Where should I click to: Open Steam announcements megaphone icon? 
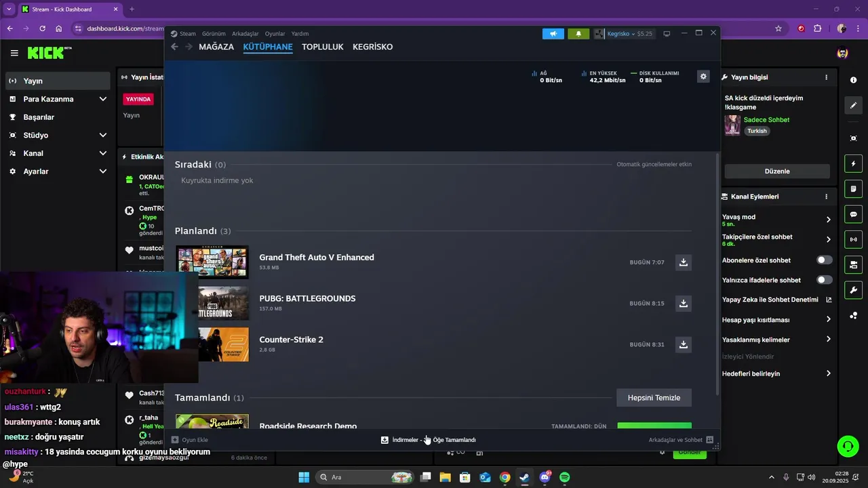point(553,33)
